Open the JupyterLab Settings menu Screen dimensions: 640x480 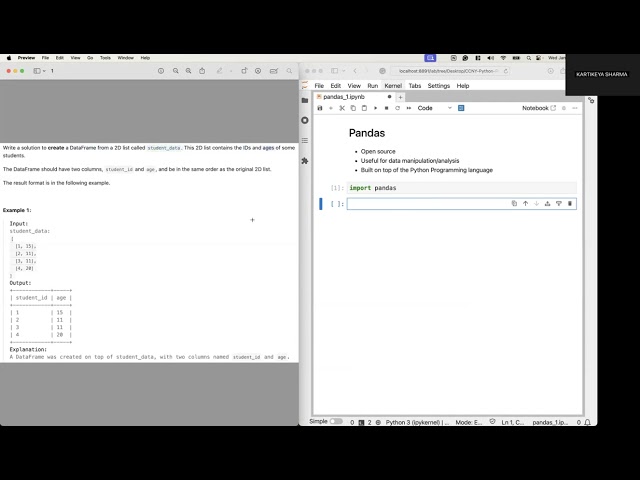tap(439, 86)
